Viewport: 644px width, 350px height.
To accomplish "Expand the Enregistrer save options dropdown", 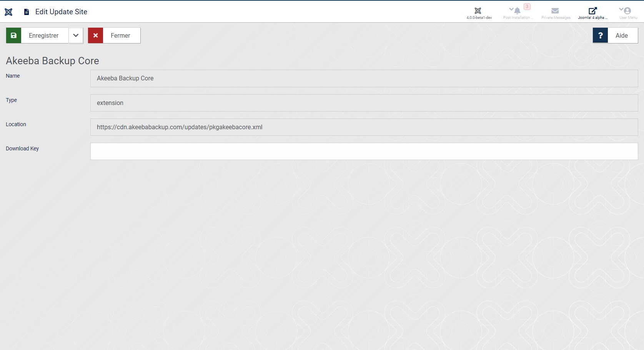I will [76, 35].
